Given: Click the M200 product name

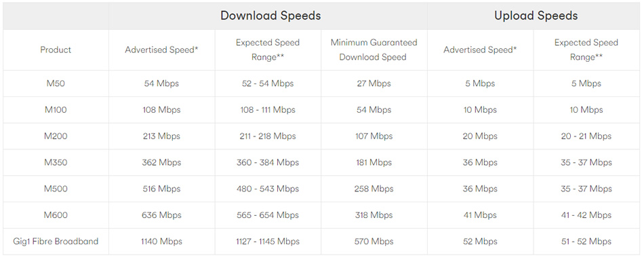Looking at the screenshot, I should point(56,136).
